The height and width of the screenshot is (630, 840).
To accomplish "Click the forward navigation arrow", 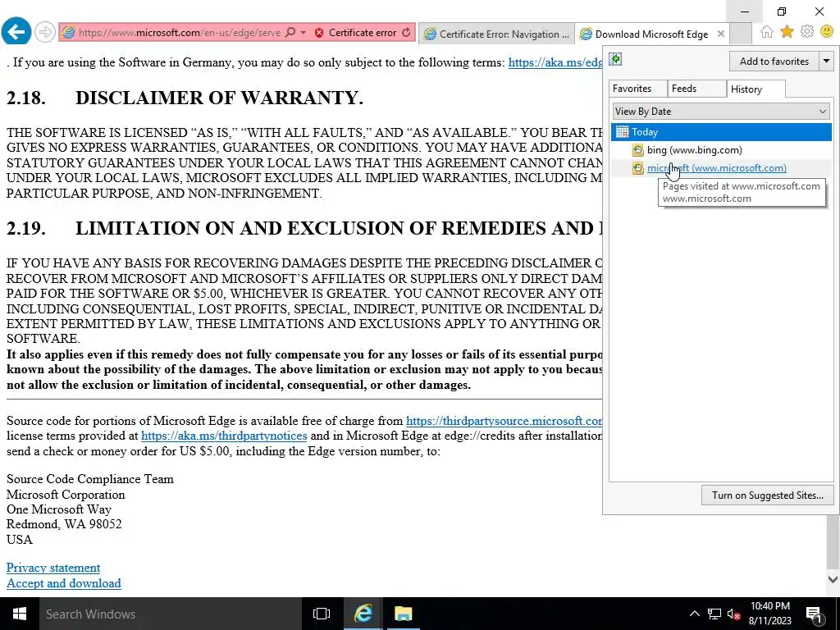I will 45,32.
